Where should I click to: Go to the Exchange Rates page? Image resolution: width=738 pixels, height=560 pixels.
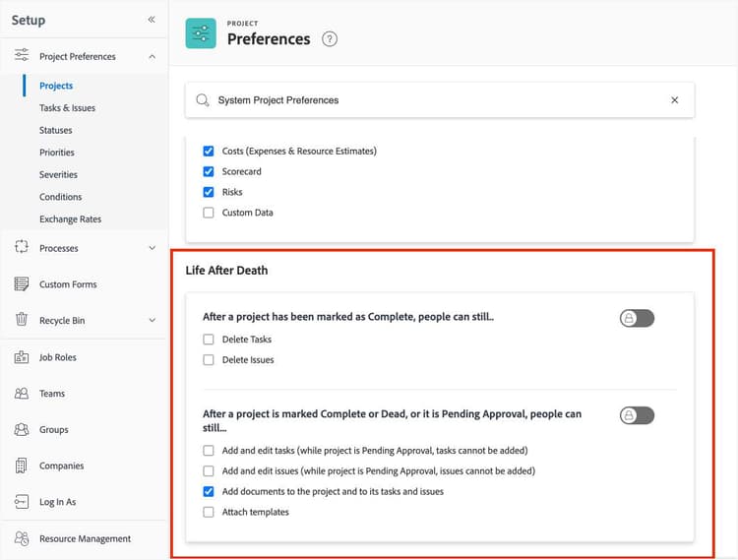click(x=70, y=219)
